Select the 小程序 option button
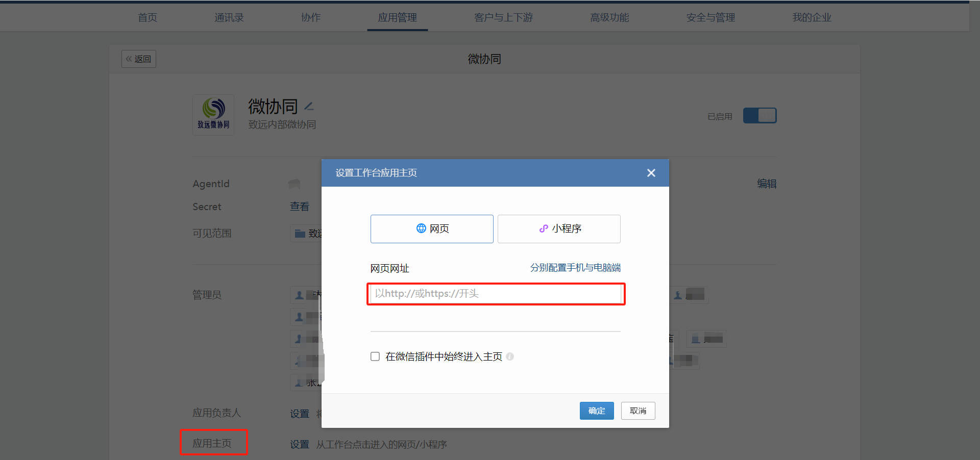The width and height of the screenshot is (980, 460). [559, 229]
